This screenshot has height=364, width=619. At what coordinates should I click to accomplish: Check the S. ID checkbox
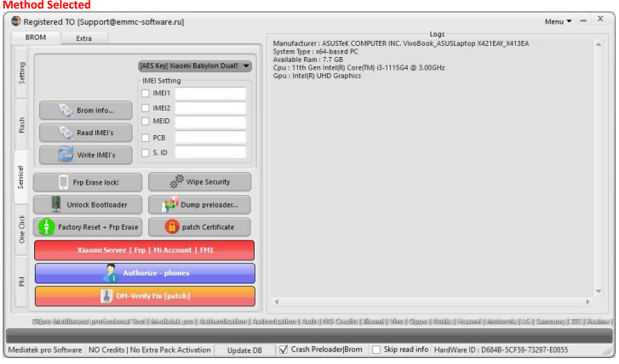pos(146,152)
